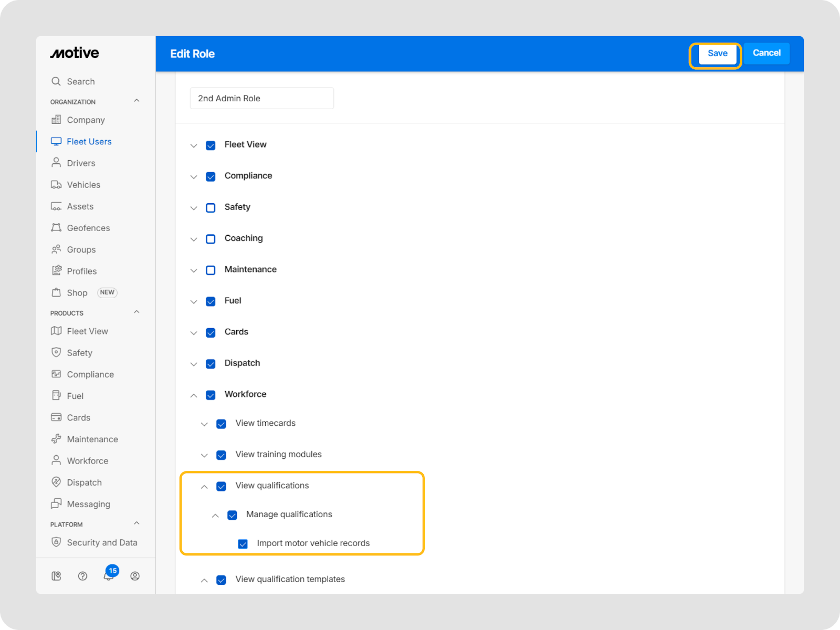
Task: Enable the Safety permission checkbox
Action: tap(211, 208)
